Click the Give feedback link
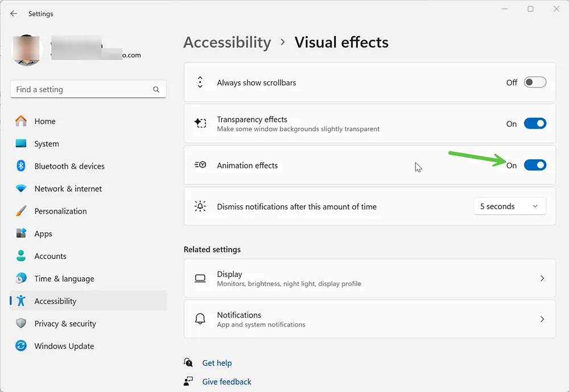This screenshot has width=569, height=392. 226,381
